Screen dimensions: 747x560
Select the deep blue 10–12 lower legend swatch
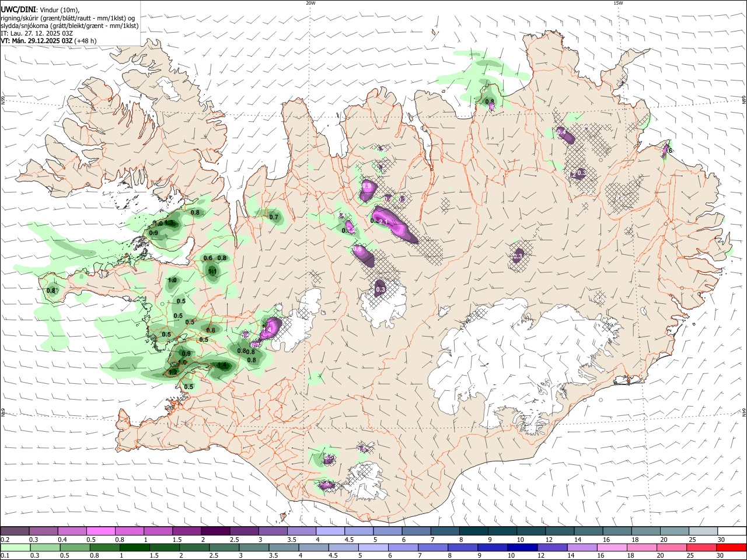click(522, 548)
